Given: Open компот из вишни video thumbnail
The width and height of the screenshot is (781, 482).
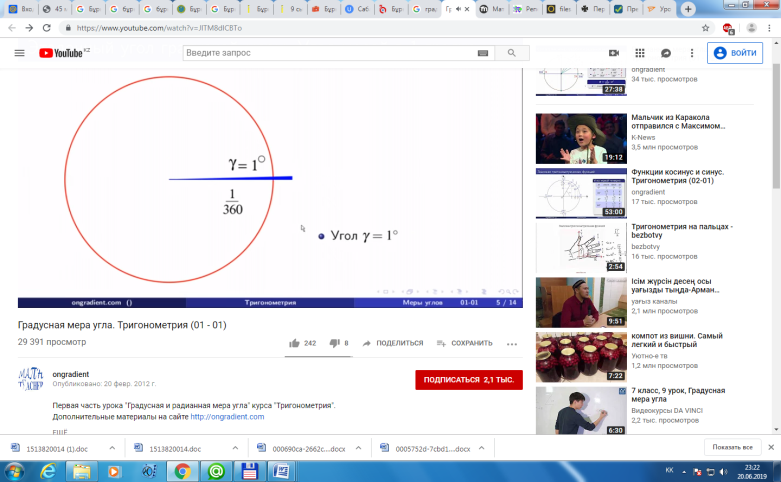Looking at the screenshot, I should (581, 357).
